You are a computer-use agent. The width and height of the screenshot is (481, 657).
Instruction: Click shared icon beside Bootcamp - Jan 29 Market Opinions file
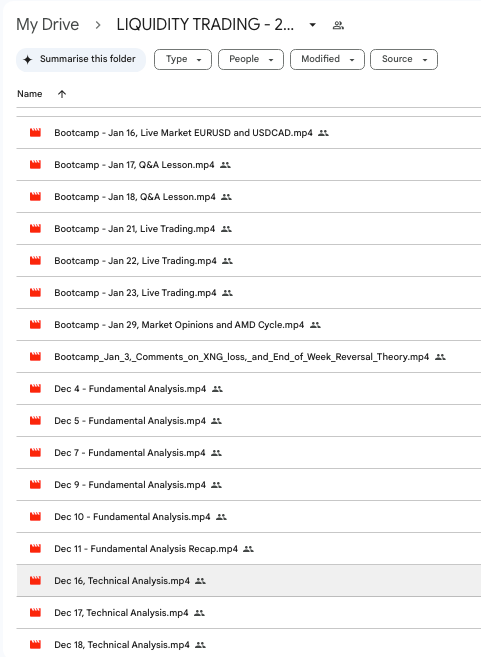click(x=315, y=325)
